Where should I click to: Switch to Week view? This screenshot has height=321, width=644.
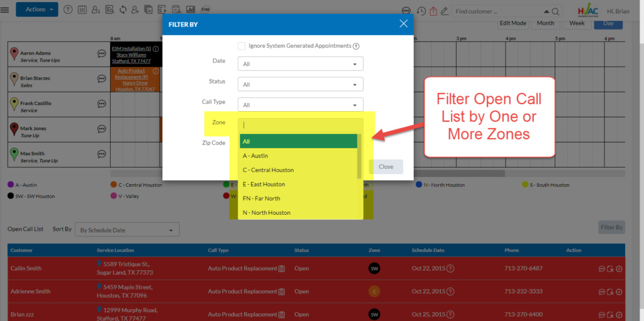[577, 23]
